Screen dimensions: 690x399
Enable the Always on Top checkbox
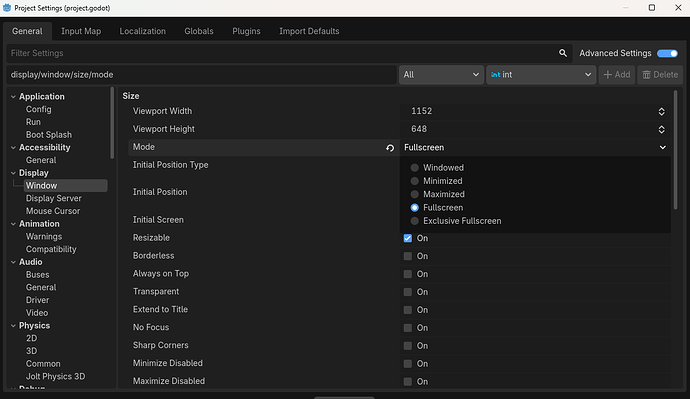tap(407, 274)
